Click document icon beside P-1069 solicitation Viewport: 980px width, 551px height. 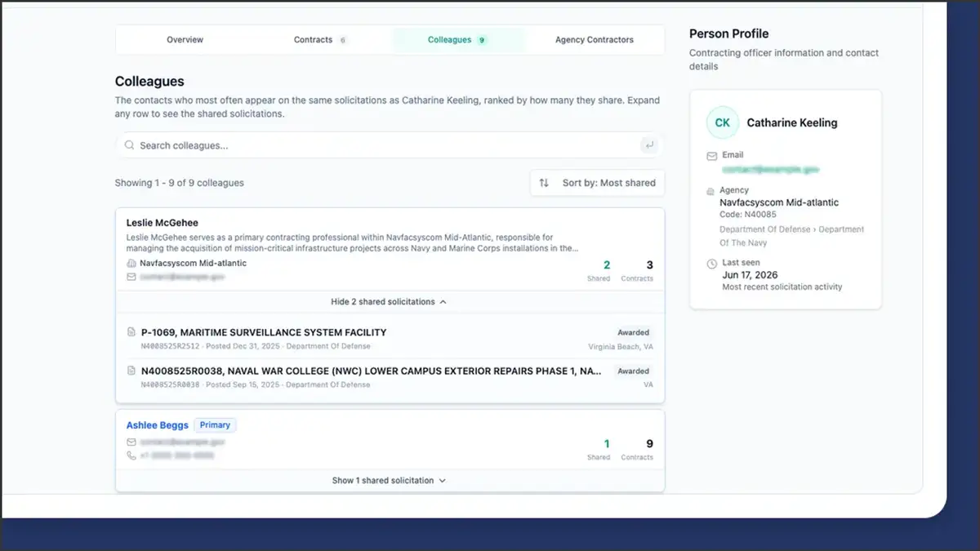pyautogui.click(x=131, y=332)
